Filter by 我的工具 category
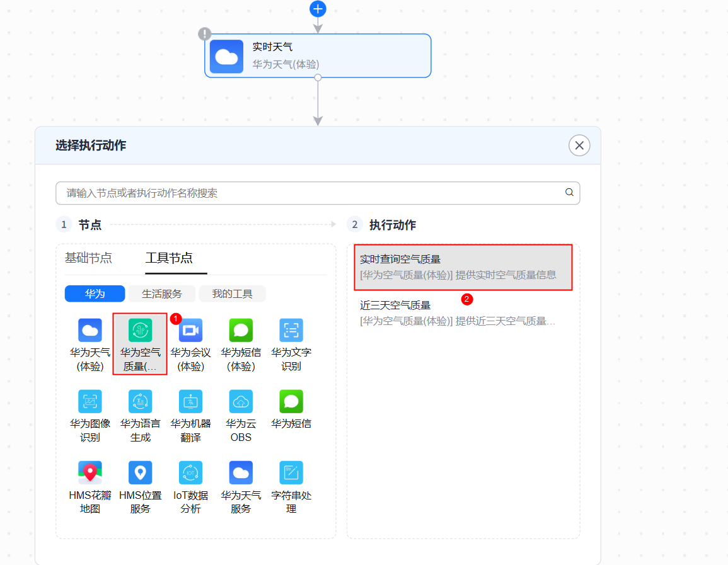728x565 pixels. pyautogui.click(x=232, y=294)
